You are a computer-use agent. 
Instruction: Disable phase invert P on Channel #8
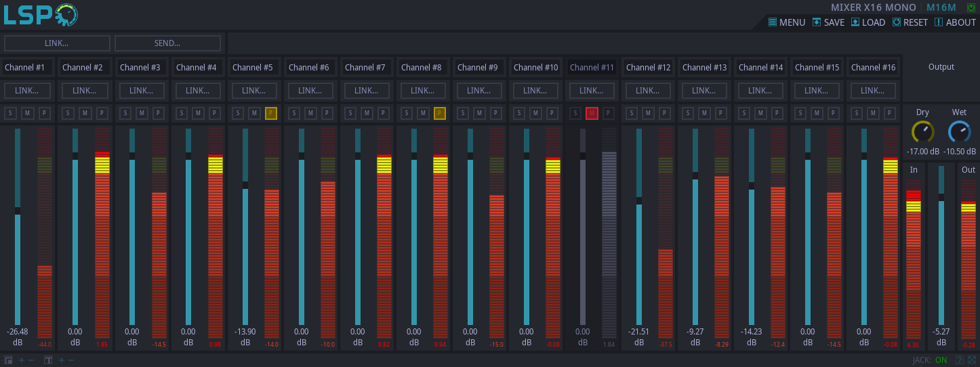440,113
